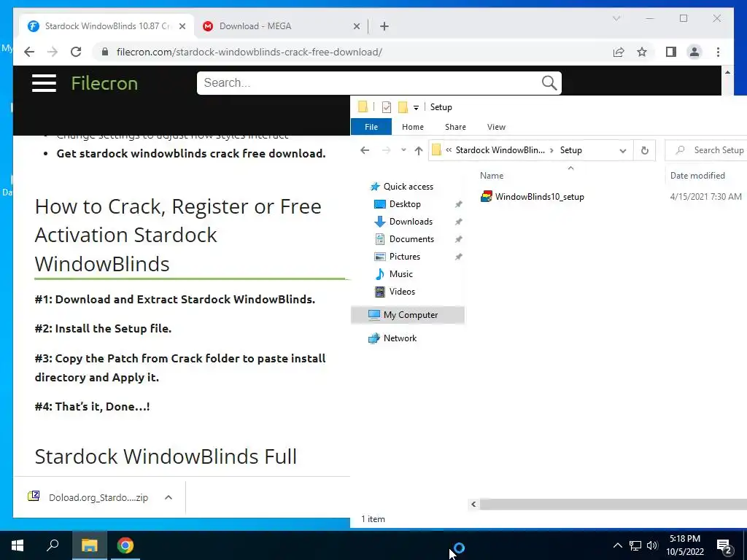The width and height of the screenshot is (747, 560).
Task: Click Chrome icon on taskbar
Action: click(x=125, y=545)
